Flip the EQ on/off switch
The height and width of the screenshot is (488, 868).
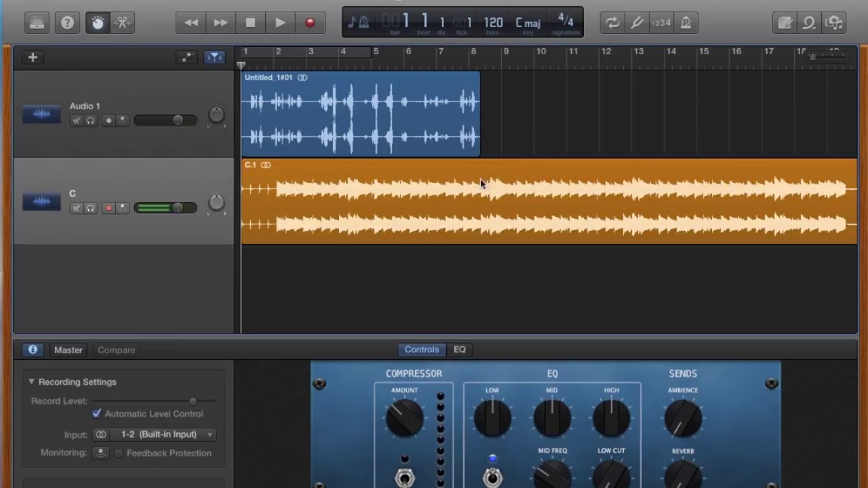pyautogui.click(x=493, y=477)
